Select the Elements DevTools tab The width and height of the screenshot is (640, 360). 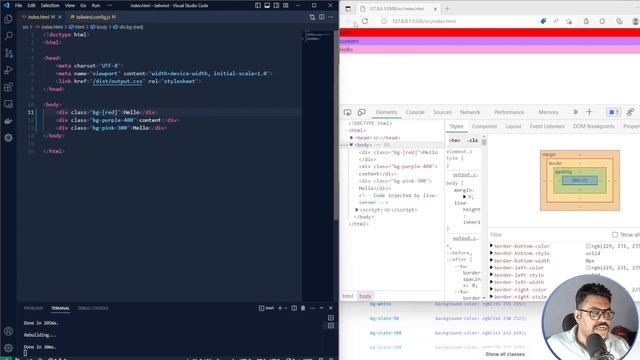386,112
